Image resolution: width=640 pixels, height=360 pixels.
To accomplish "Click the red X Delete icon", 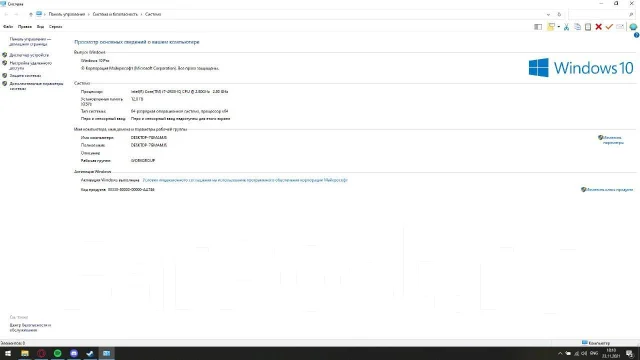I will tap(598, 27).
